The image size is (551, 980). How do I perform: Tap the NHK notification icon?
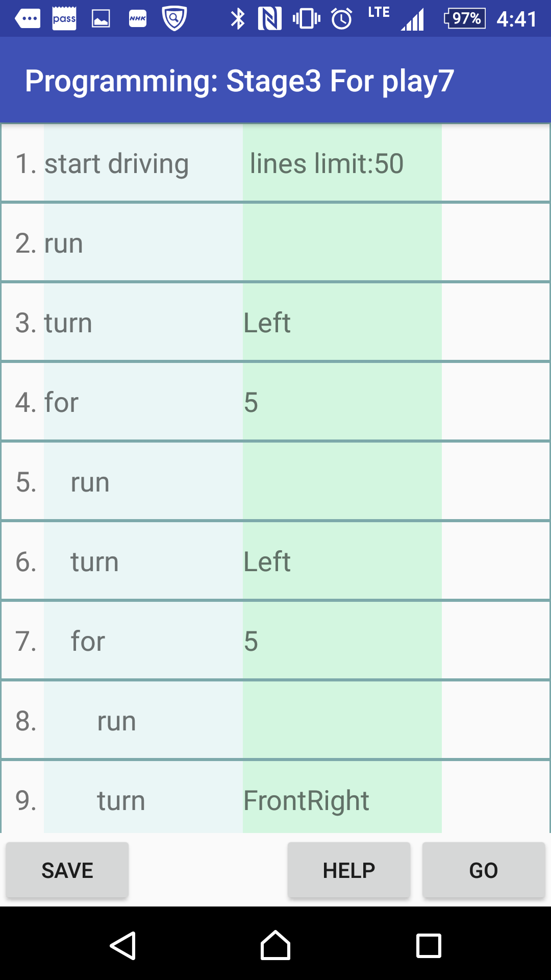click(x=138, y=19)
